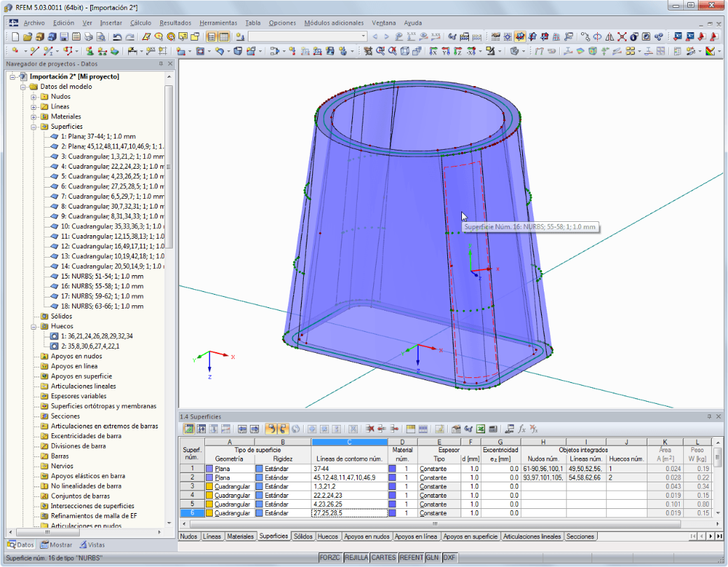Collapse the Superficies tree node
Screen dimensions: 728x567
[34, 127]
